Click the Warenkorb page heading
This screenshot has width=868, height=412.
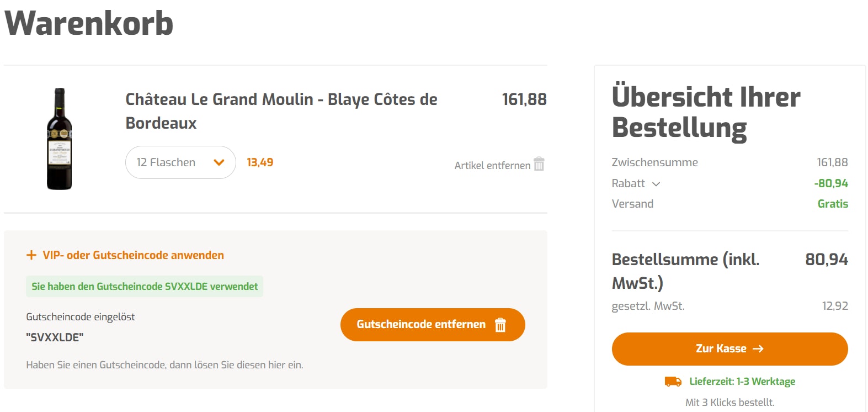[88, 23]
